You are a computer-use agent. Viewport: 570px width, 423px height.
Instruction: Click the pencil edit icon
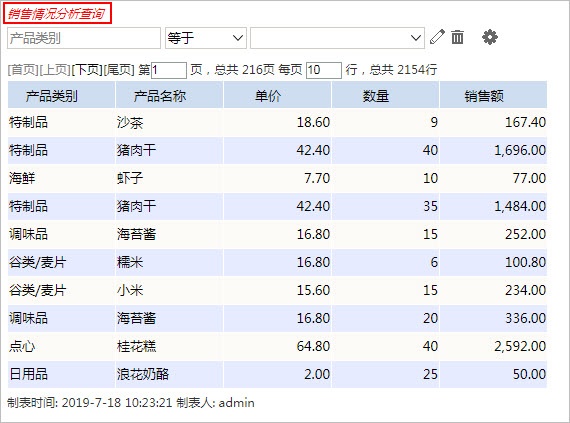(x=437, y=37)
